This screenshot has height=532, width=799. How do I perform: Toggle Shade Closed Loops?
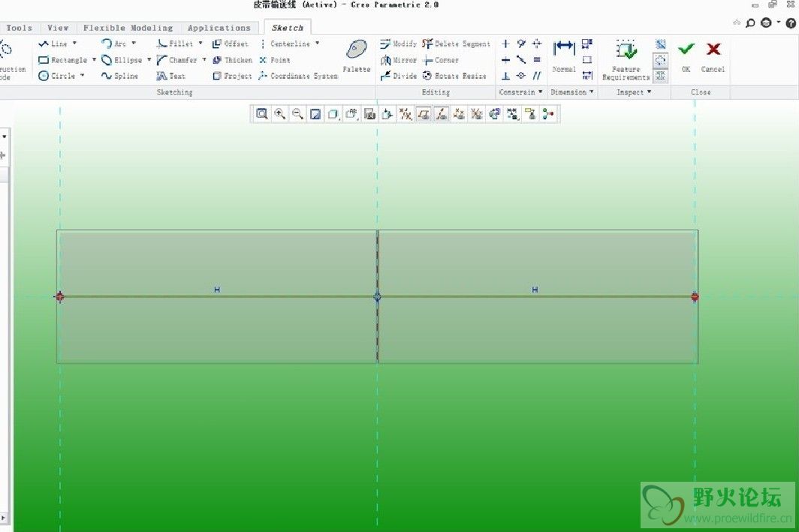click(x=660, y=76)
